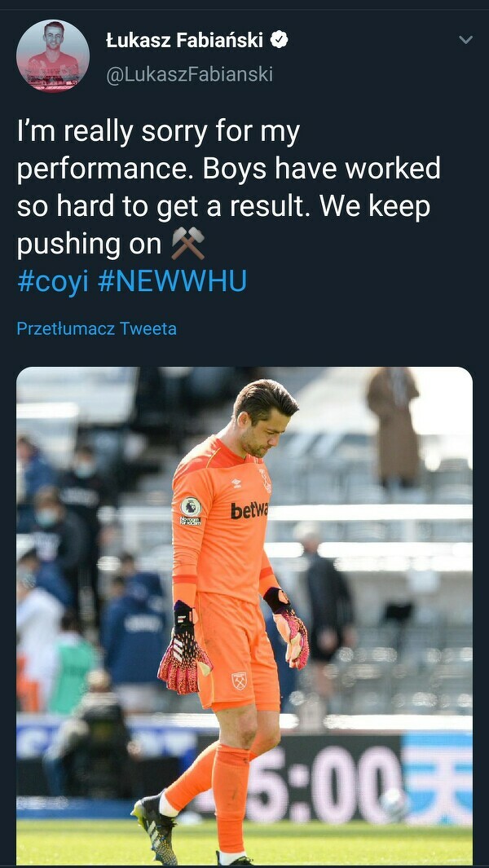The width and height of the screenshot is (489, 868).
Task: Click the crossed hammers emoji
Action: (187, 243)
